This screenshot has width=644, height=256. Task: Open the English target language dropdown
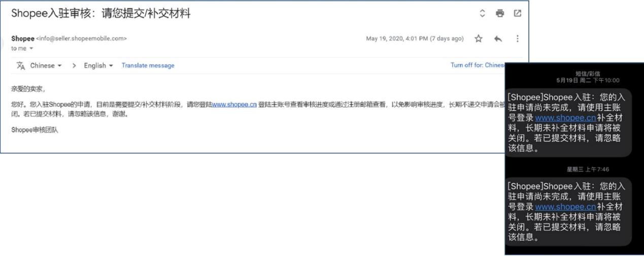tap(98, 66)
